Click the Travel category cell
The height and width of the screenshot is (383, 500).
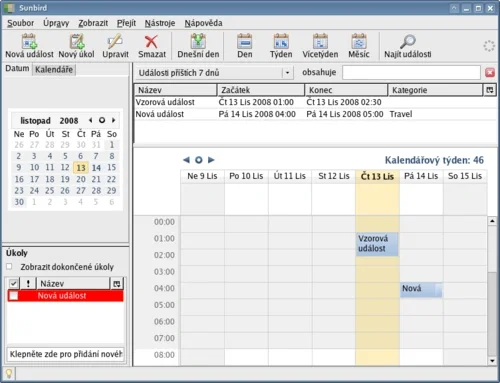[x=401, y=114]
